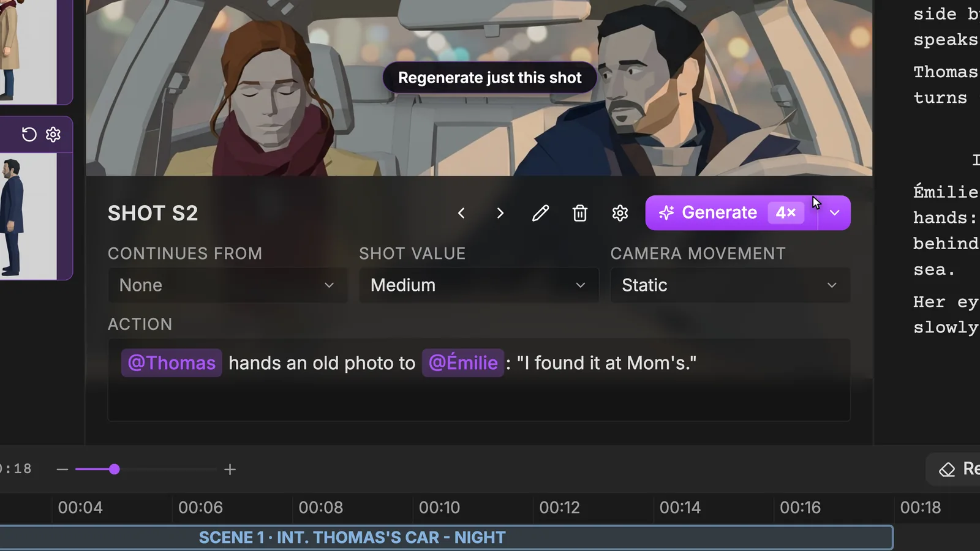Select the woman in beige coat thumbnail
Viewport: 980px width, 551px height.
click(28, 51)
